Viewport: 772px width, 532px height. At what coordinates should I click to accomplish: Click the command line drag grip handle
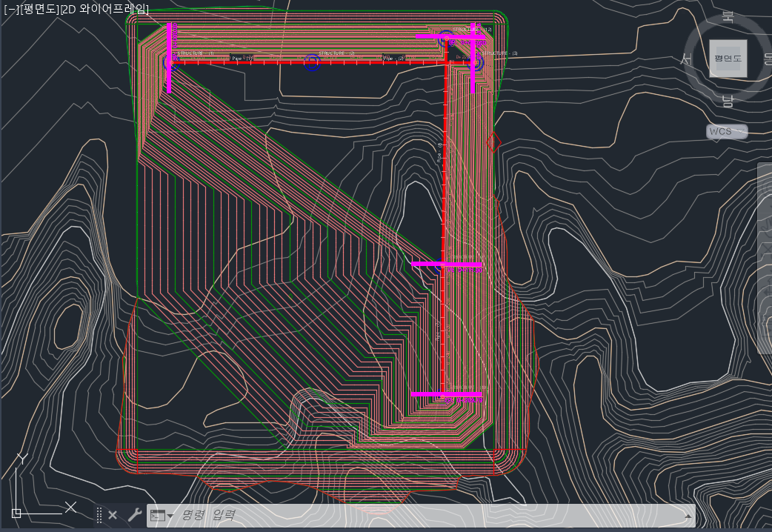(x=99, y=515)
